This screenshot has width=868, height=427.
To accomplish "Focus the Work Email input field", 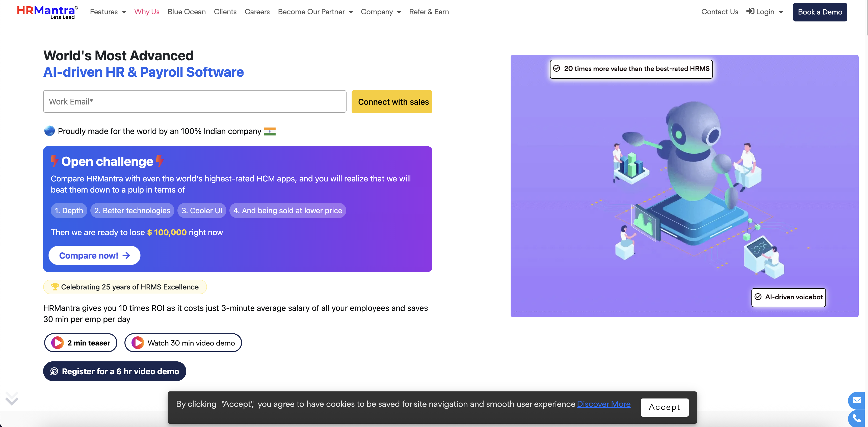I will tap(194, 101).
